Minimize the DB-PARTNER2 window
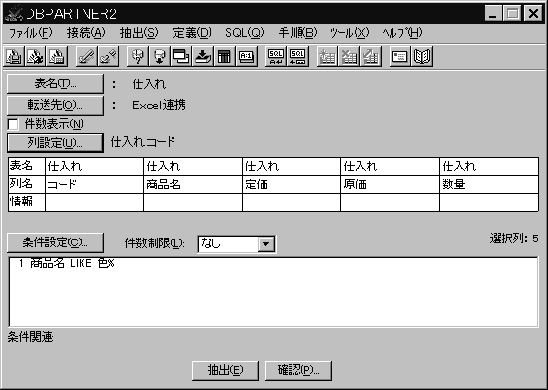Viewport: 548px width, 390px height. (493, 14)
